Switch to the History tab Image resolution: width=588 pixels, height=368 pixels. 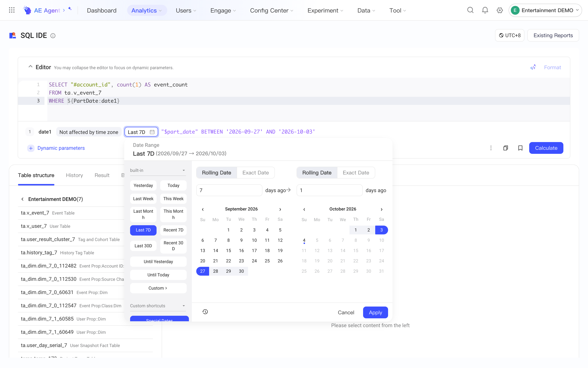pyautogui.click(x=74, y=175)
